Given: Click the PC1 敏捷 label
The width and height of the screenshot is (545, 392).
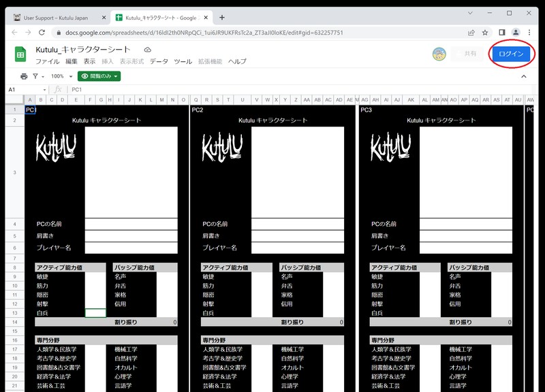Looking at the screenshot, I should 42,276.
